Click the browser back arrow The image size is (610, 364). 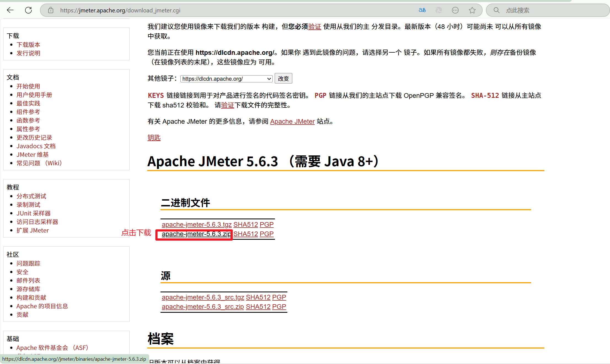click(10, 10)
